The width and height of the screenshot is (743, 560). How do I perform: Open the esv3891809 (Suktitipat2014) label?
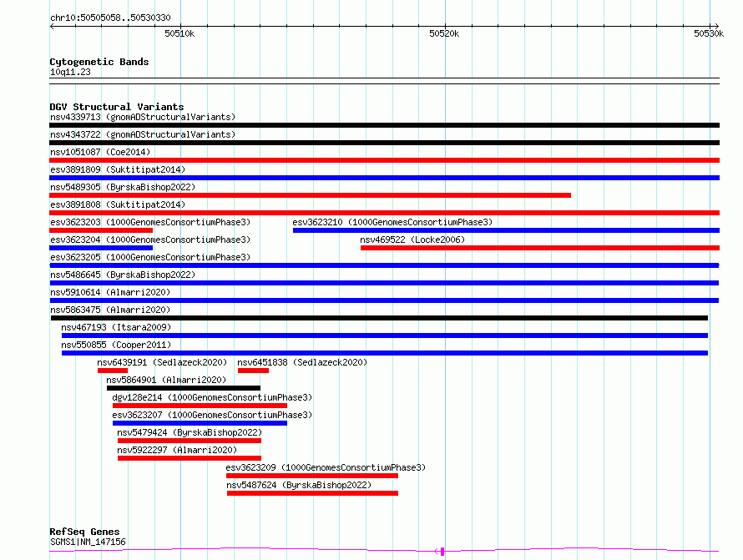point(118,169)
